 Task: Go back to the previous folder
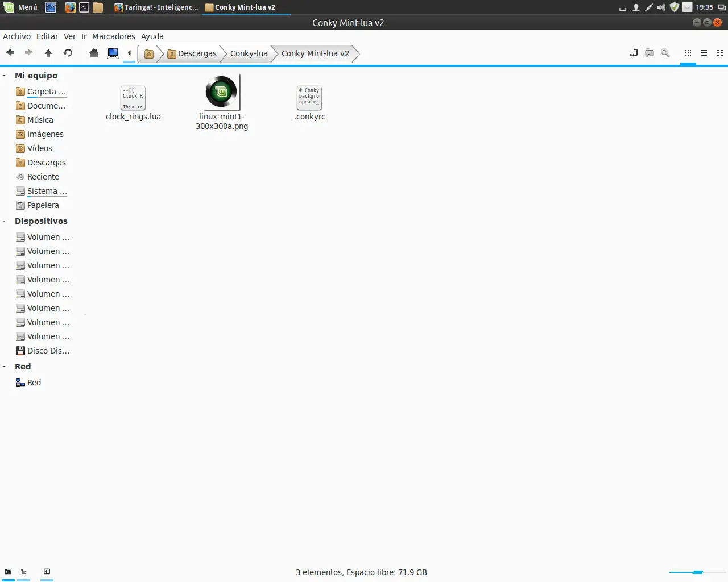click(10, 53)
